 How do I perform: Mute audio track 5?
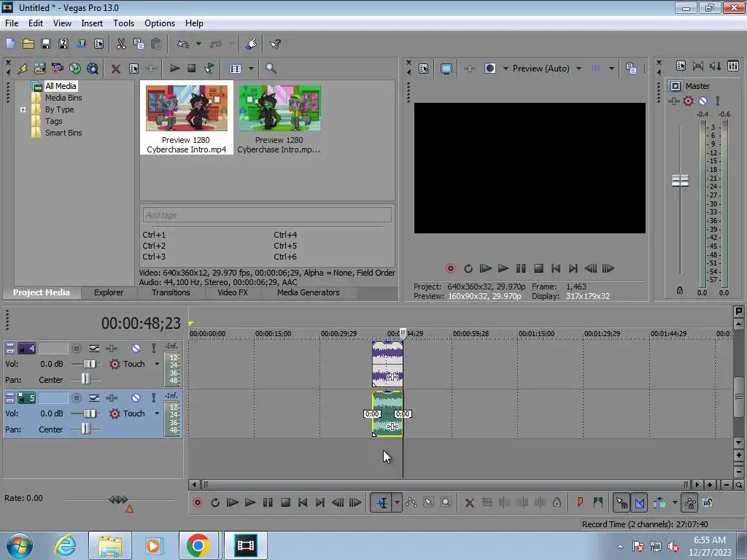pyautogui.click(x=136, y=398)
